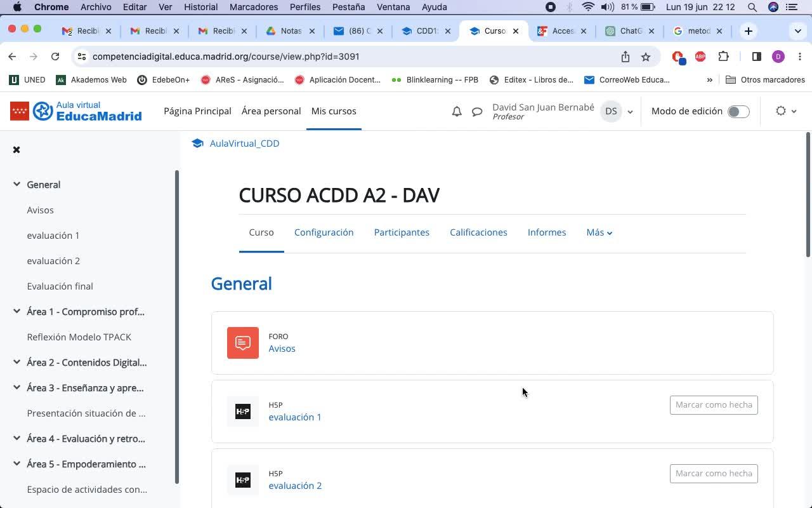Click the H5P icon for evaluación 2
The width and height of the screenshot is (812, 508).
tap(243, 480)
